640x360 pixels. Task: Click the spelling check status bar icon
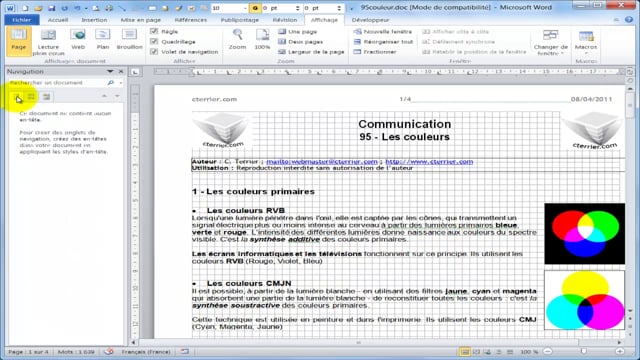pyautogui.click(x=109, y=351)
